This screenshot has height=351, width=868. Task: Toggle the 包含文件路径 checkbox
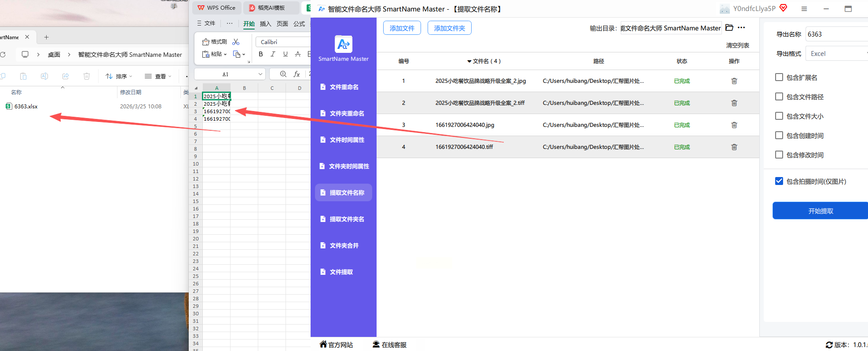[x=779, y=97]
